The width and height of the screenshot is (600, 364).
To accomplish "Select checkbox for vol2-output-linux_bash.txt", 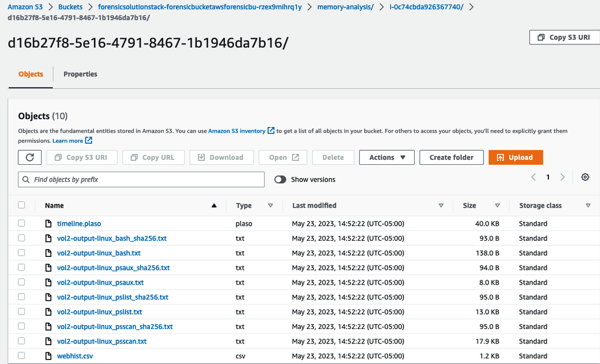I will 22,252.
